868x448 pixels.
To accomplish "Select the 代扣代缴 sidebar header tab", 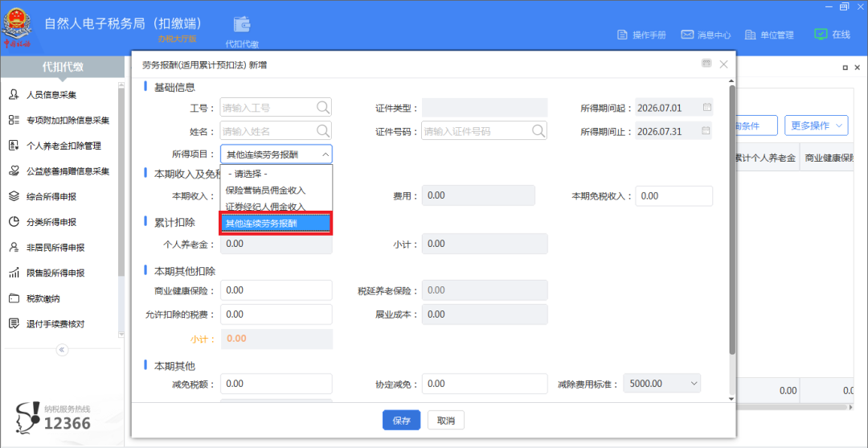I will [x=63, y=67].
